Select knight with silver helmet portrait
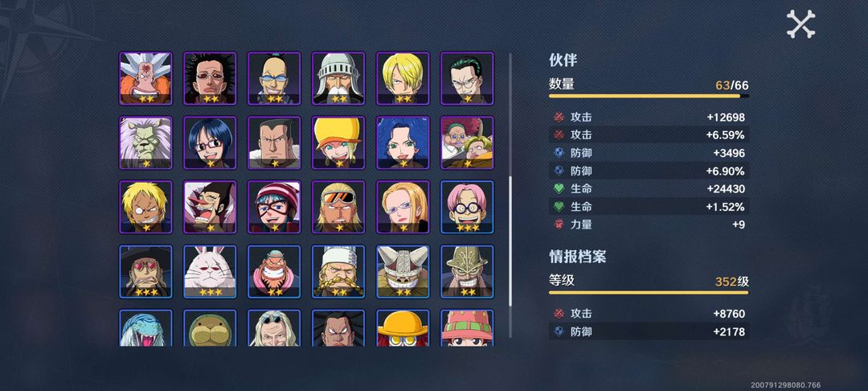This screenshot has height=391, width=868. tap(338, 79)
